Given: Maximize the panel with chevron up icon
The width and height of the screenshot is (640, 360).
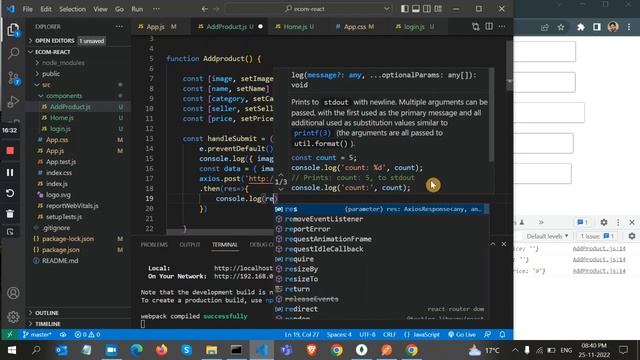Looking at the screenshot, I should coord(493,244).
